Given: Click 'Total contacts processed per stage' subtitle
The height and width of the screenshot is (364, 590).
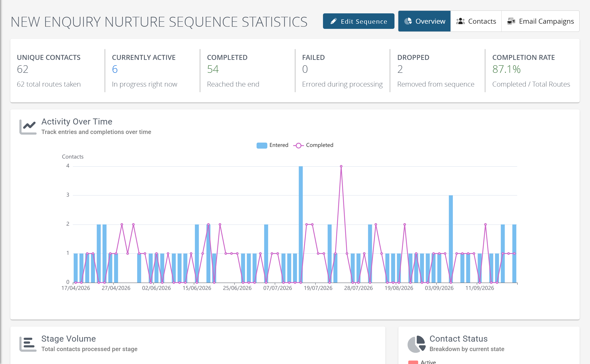Looking at the screenshot, I should pyautogui.click(x=89, y=349).
